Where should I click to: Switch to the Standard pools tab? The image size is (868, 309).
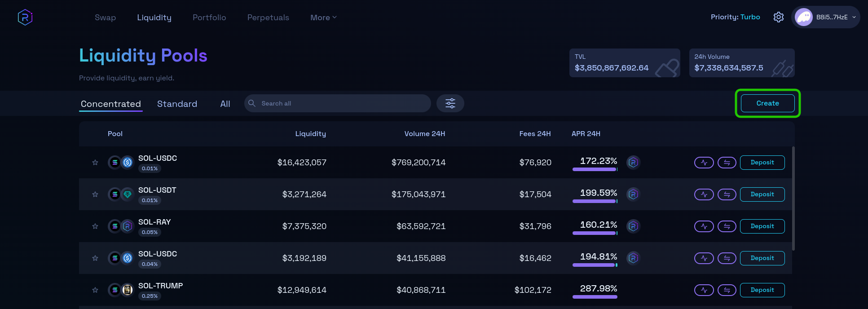pyautogui.click(x=177, y=104)
